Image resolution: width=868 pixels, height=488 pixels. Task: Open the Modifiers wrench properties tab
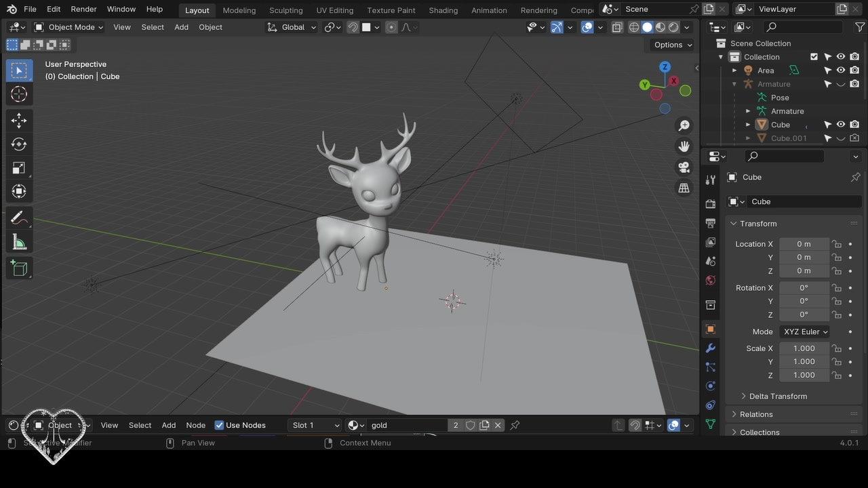(x=710, y=348)
